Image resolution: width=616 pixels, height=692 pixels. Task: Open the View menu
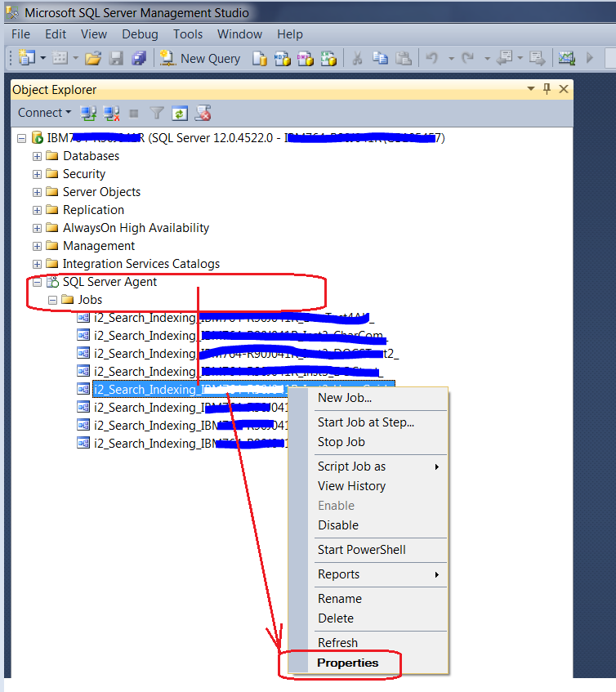coord(94,34)
